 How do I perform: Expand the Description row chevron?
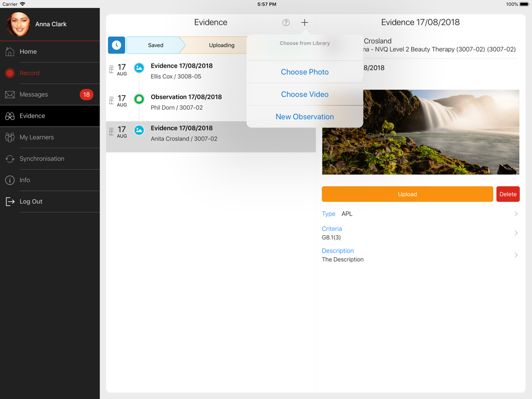point(516,255)
